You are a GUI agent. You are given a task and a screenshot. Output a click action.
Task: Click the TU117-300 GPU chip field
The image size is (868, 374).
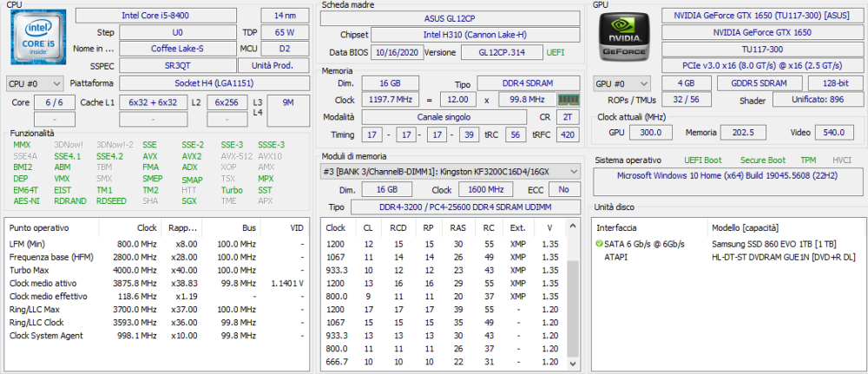click(762, 49)
